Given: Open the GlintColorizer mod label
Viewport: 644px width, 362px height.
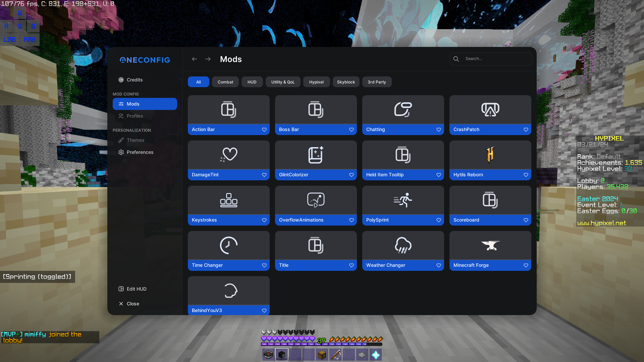Looking at the screenshot, I should coord(293,175).
